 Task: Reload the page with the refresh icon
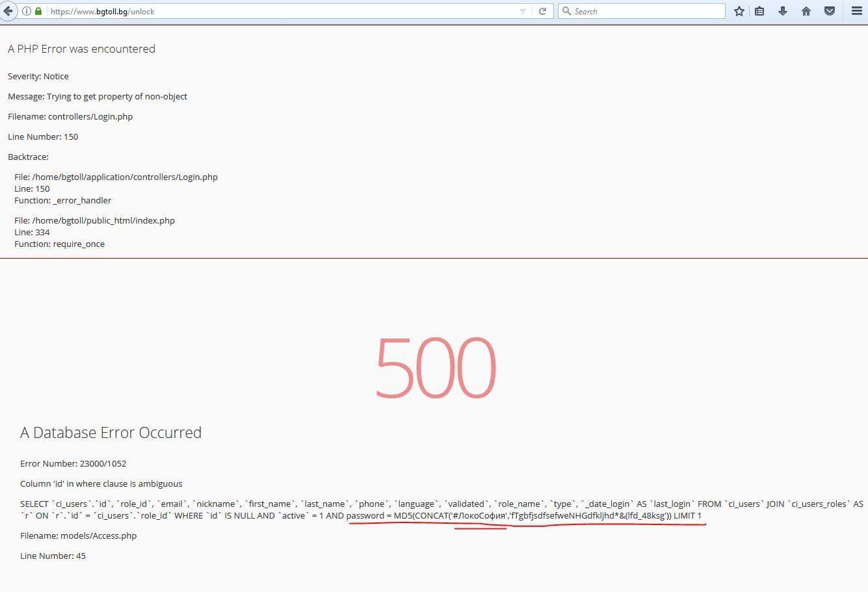[542, 11]
